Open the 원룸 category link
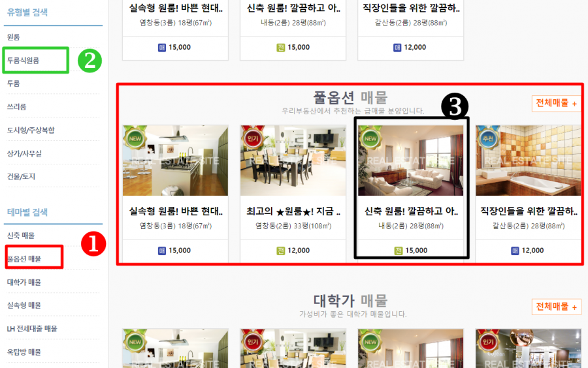Screen dimensions: 588x368 point(14,37)
